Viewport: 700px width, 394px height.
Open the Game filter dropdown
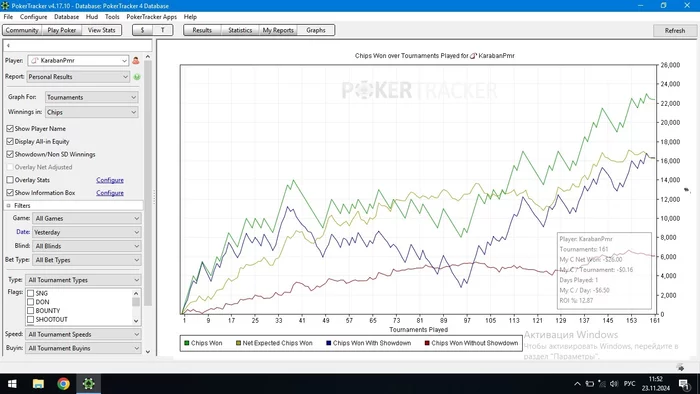(x=87, y=218)
